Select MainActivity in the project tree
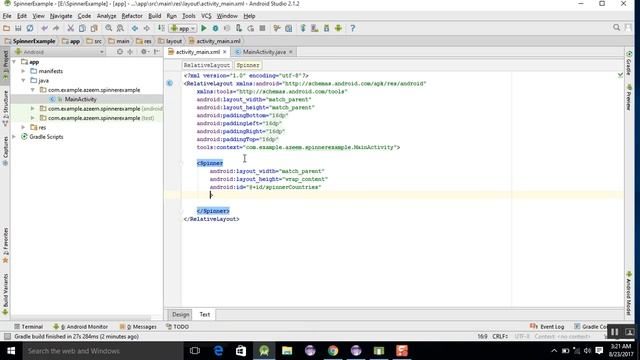 coord(80,99)
